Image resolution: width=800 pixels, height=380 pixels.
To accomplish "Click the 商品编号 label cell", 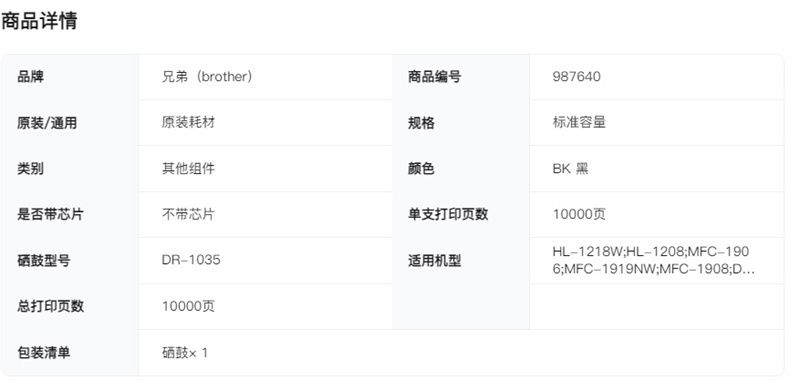I will point(461,77).
